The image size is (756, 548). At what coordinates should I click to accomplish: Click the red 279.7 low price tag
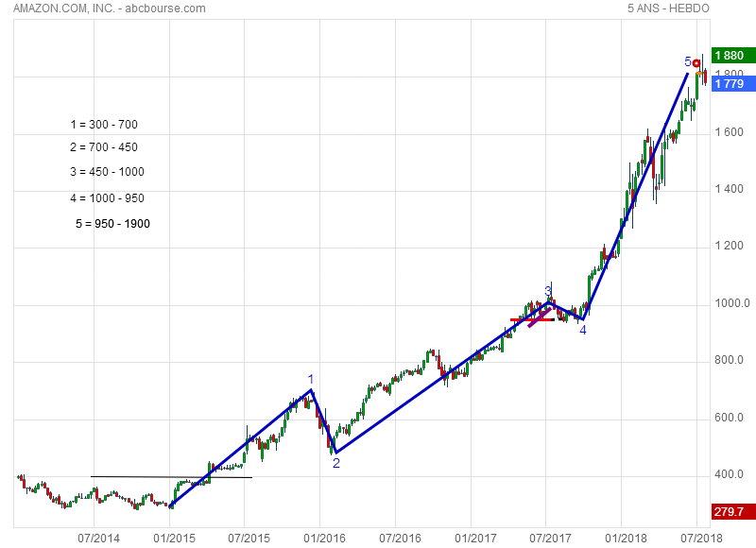pyautogui.click(x=733, y=511)
